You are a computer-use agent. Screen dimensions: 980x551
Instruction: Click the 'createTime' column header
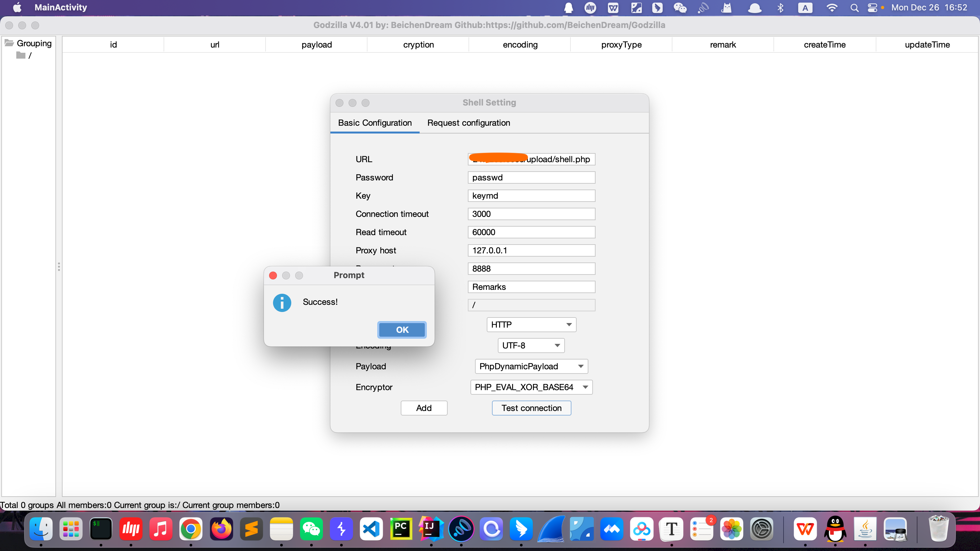(x=825, y=45)
